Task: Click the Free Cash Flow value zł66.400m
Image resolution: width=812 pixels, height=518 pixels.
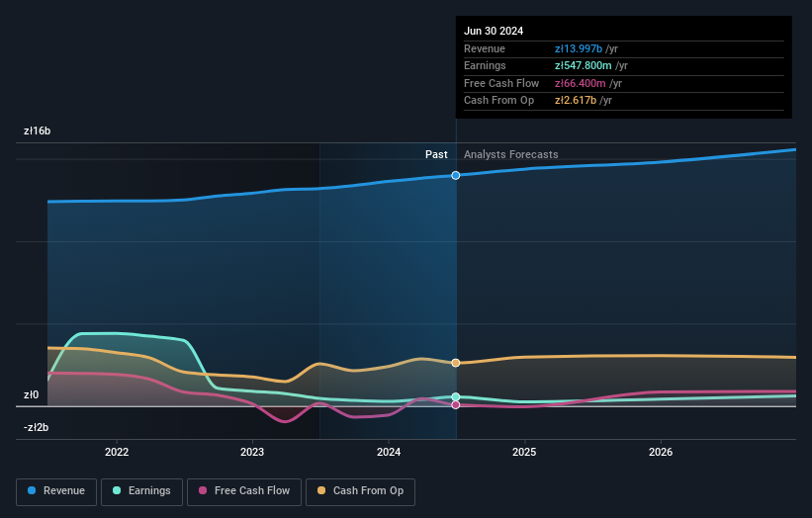Action: click(580, 83)
